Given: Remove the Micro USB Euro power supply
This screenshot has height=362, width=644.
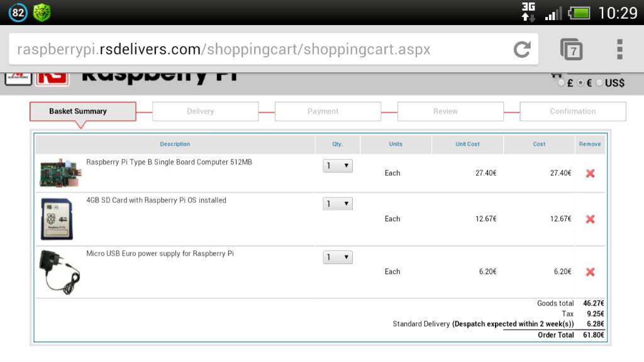Looking at the screenshot, I should coord(590,271).
